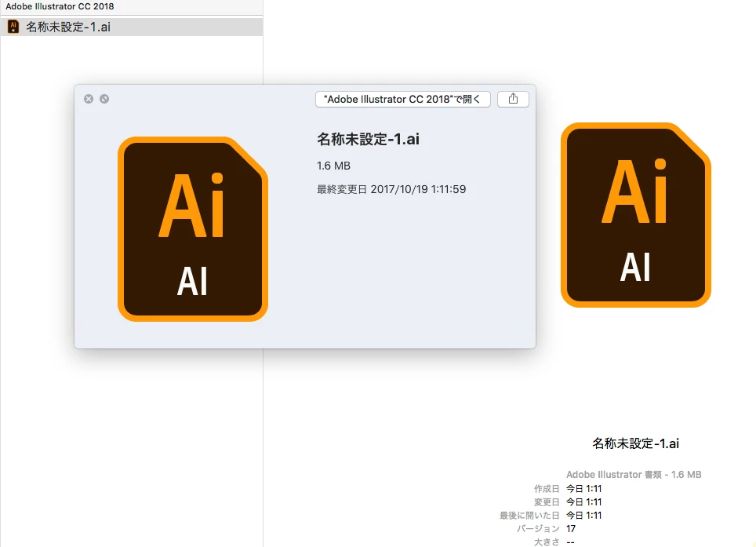Click the 作成日 今日 1:11 row
This screenshot has height=547, width=756.
click(x=568, y=489)
